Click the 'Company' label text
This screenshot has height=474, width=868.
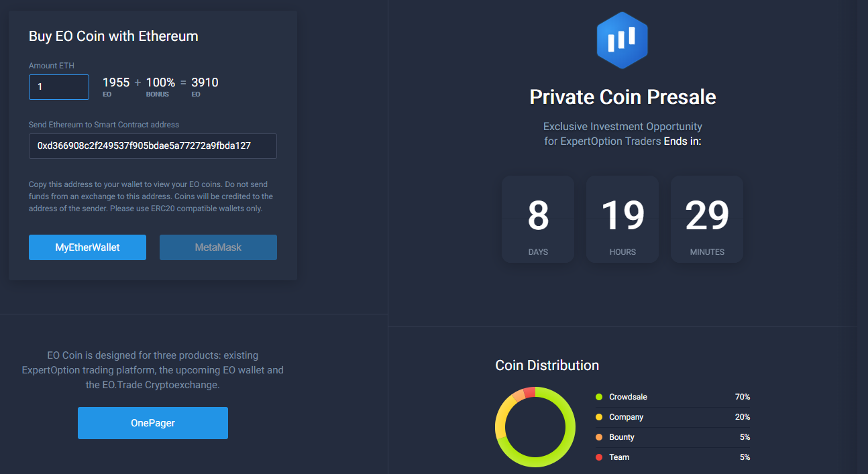point(627,417)
